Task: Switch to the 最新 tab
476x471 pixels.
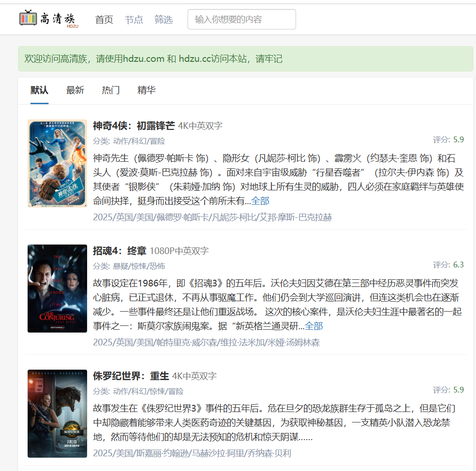Action: pos(75,90)
